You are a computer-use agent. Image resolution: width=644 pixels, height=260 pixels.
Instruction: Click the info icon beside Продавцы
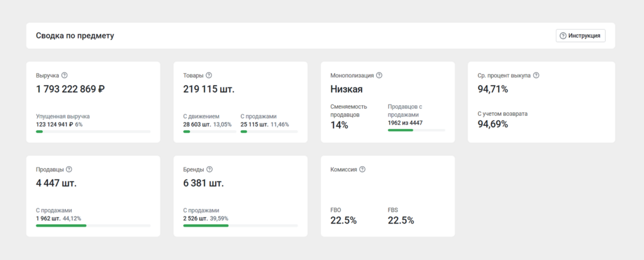[69, 169]
